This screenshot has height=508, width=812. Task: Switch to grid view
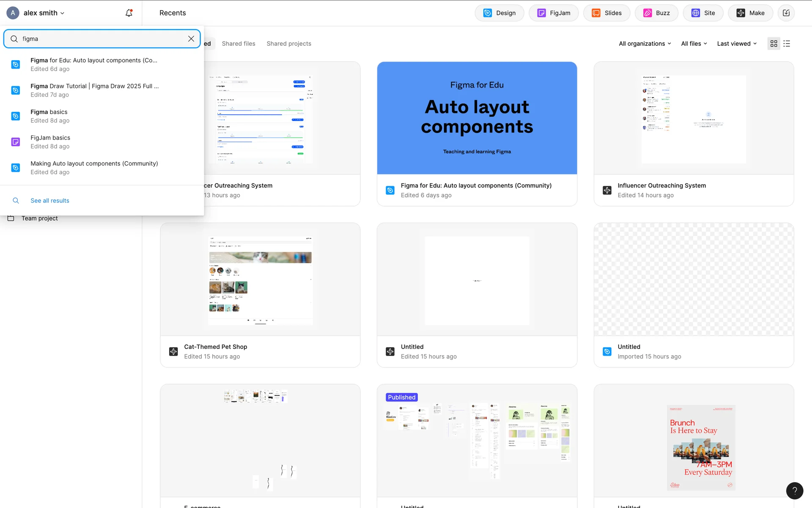[774, 44]
